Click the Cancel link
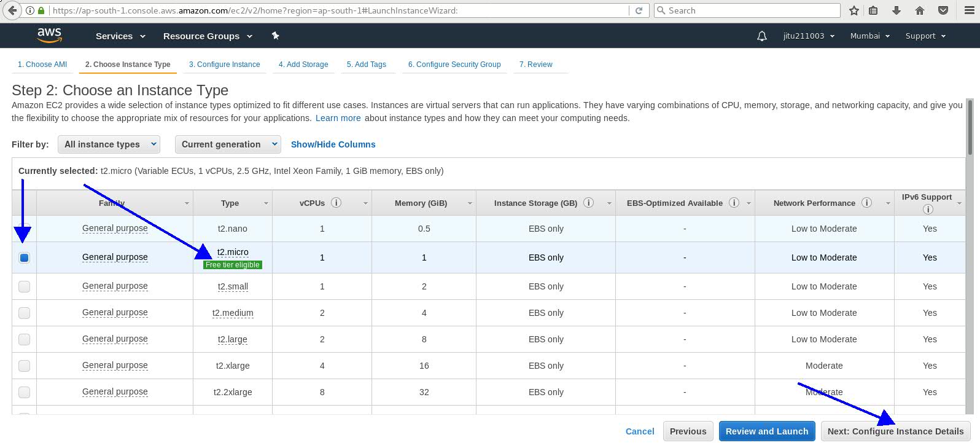The height and width of the screenshot is (448, 980). point(640,431)
